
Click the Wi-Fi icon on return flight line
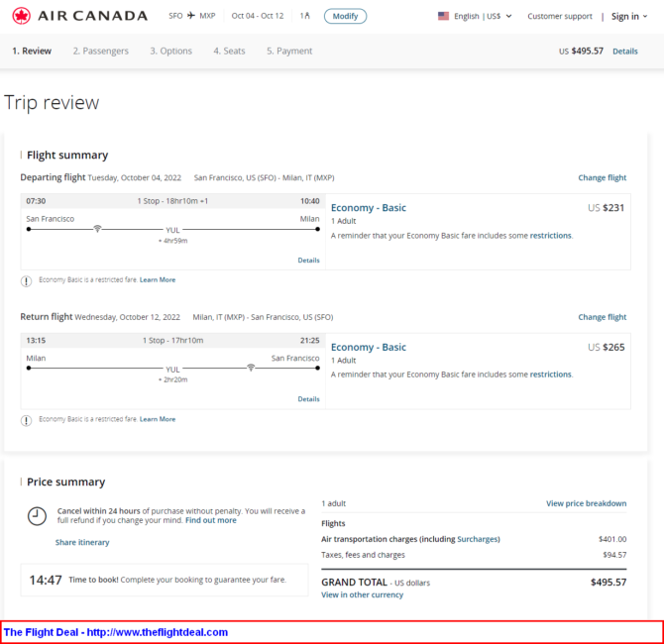[x=251, y=368]
